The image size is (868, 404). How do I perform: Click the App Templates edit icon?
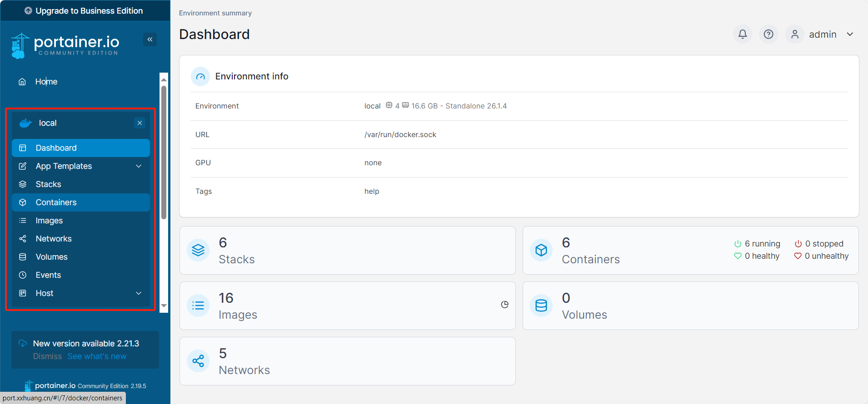click(x=22, y=166)
